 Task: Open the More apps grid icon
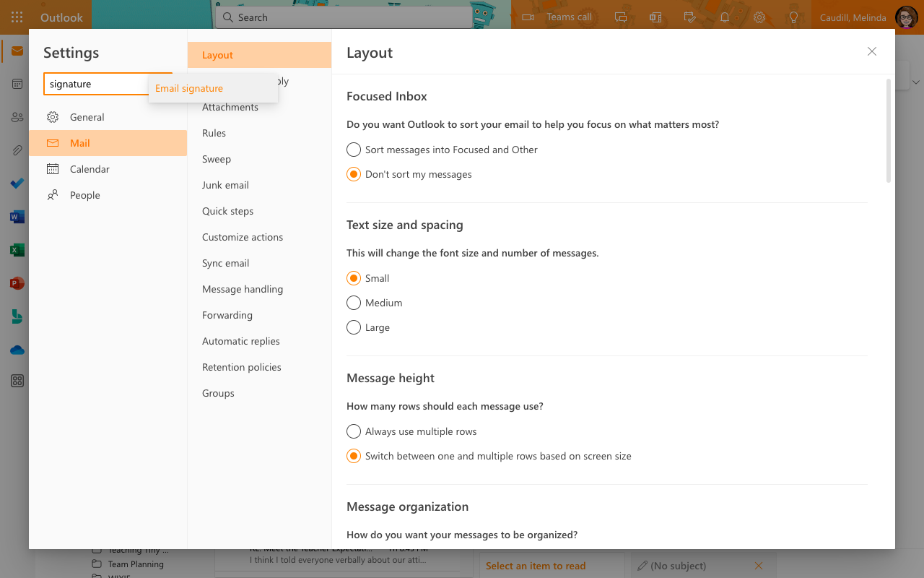point(17,381)
